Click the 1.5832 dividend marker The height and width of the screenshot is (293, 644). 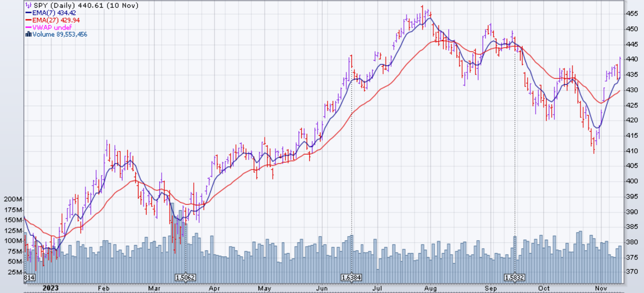pyautogui.click(x=514, y=277)
